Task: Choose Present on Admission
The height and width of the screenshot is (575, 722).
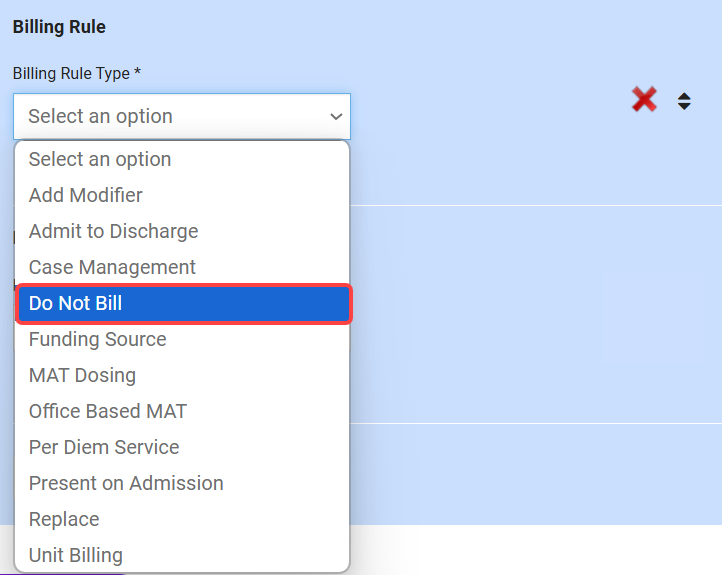Action: (126, 483)
